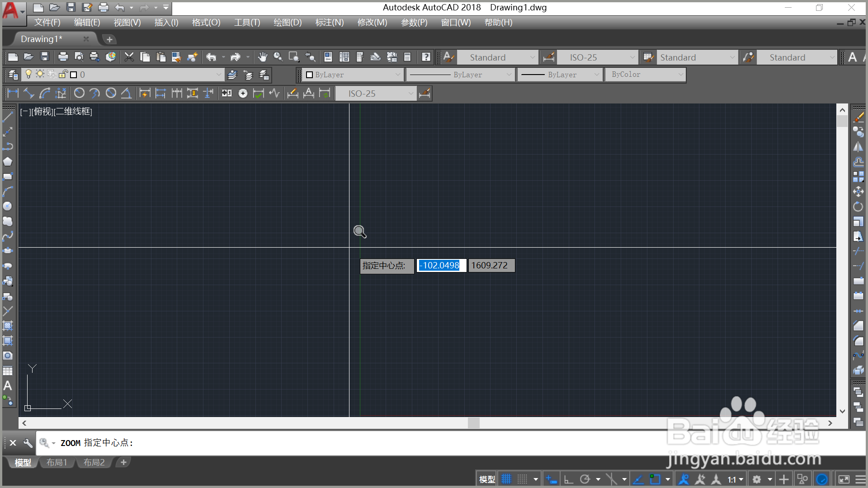The image size is (868, 488).
Task: Switch to the 布局1 layout tab
Action: (x=57, y=462)
